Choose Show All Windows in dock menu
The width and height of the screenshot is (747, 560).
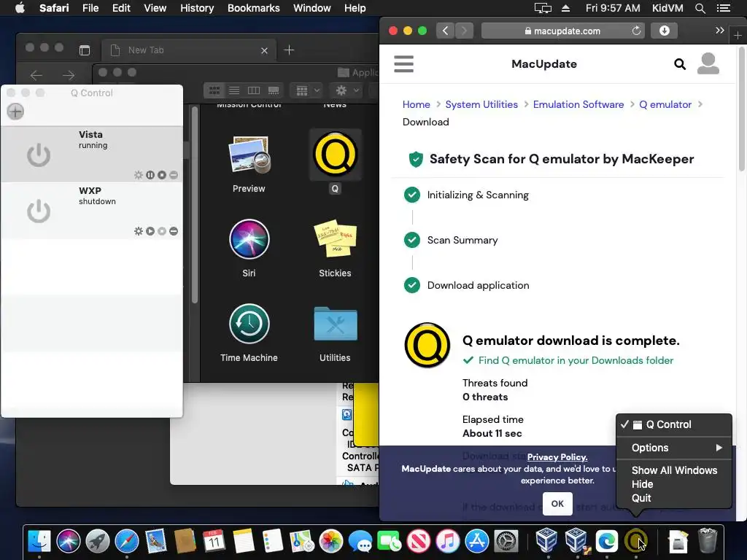tap(673, 470)
